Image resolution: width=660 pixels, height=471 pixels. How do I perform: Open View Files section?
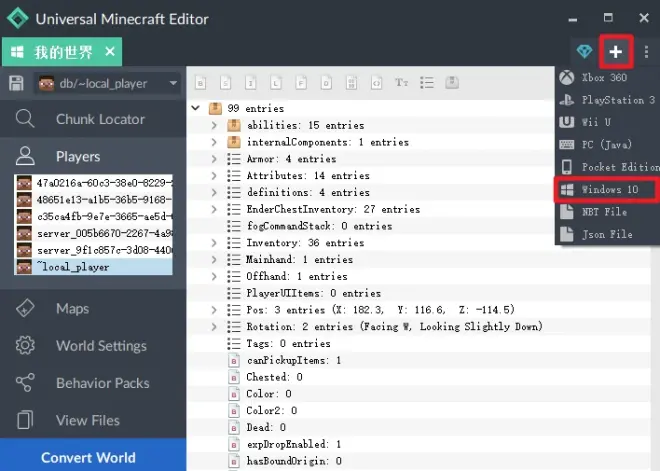pyautogui.click(x=93, y=420)
